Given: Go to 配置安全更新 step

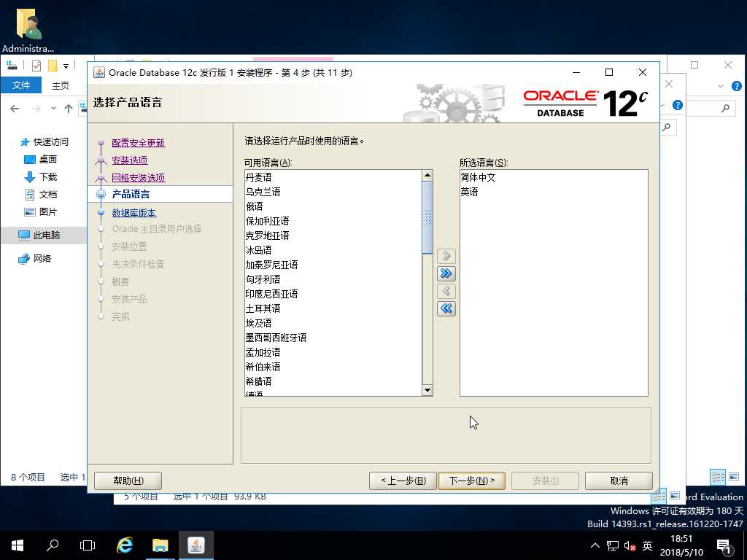Looking at the screenshot, I should click(x=138, y=143).
